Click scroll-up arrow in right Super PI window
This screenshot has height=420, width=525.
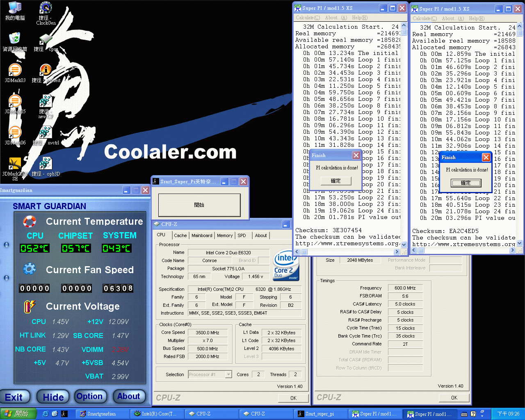[x=520, y=25]
